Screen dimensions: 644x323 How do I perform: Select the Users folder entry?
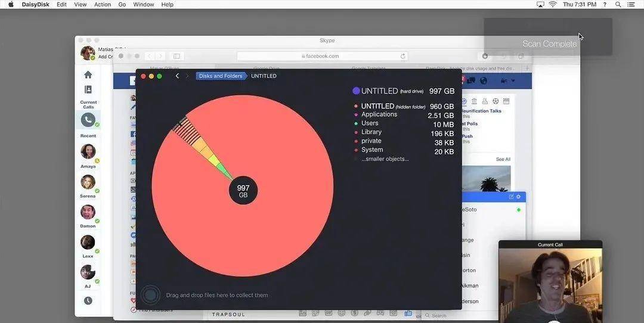370,123
